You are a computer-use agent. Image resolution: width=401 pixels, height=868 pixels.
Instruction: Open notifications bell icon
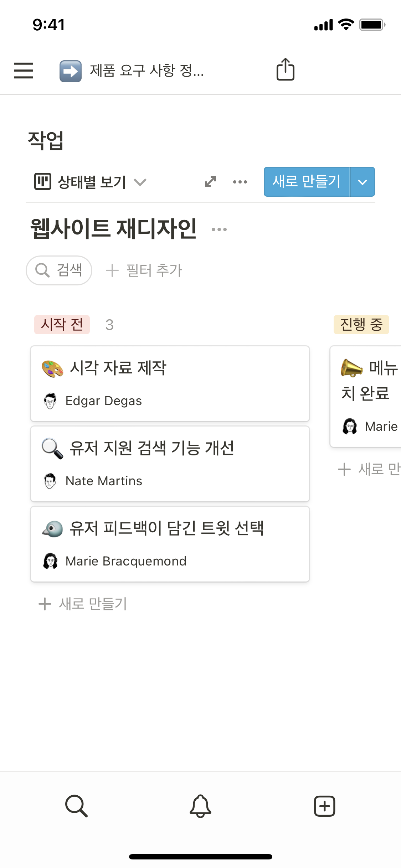coord(200,806)
